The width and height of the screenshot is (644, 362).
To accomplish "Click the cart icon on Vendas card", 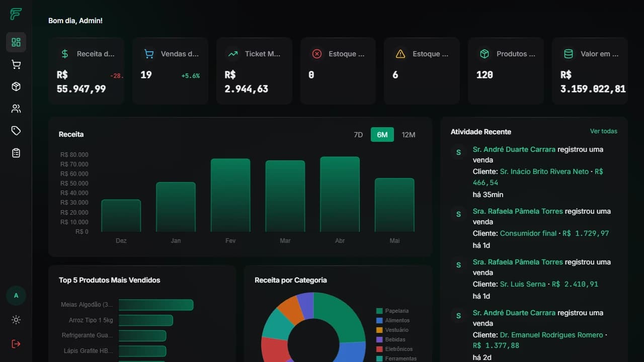I will 149,54.
